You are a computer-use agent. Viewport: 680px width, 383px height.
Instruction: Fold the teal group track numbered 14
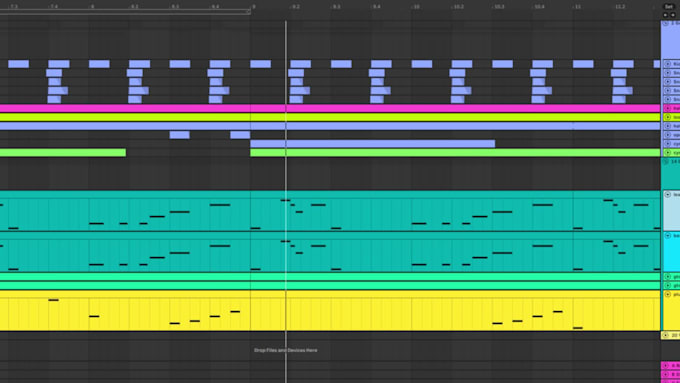click(666, 162)
